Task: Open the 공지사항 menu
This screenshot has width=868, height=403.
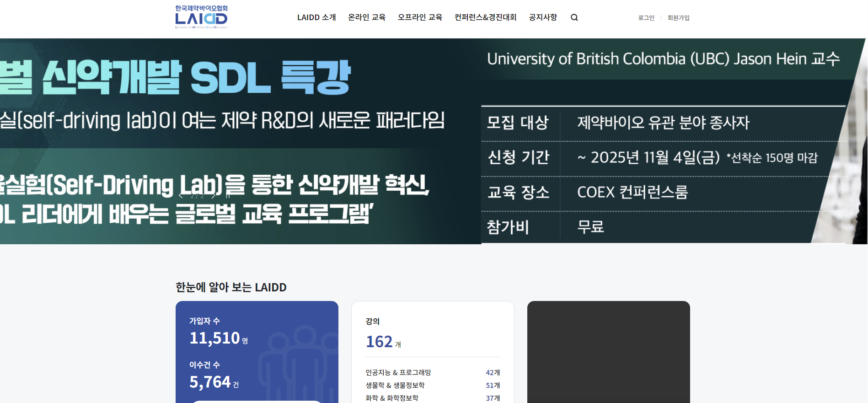Action: pos(543,17)
